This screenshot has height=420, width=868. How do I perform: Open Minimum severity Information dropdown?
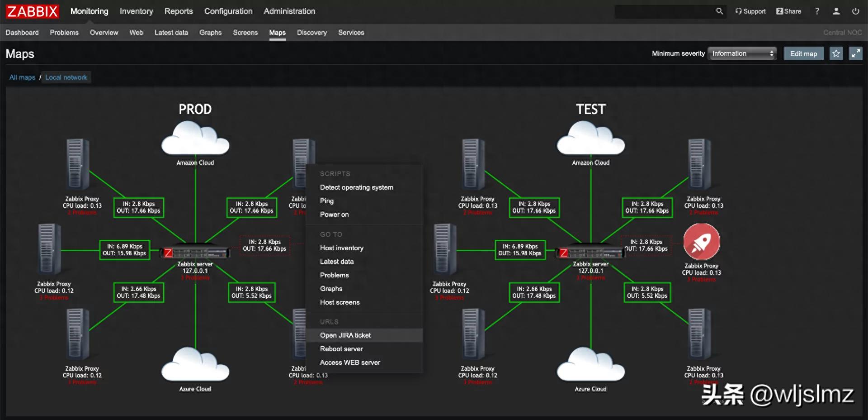pyautogui.click(x=742, y=53)
